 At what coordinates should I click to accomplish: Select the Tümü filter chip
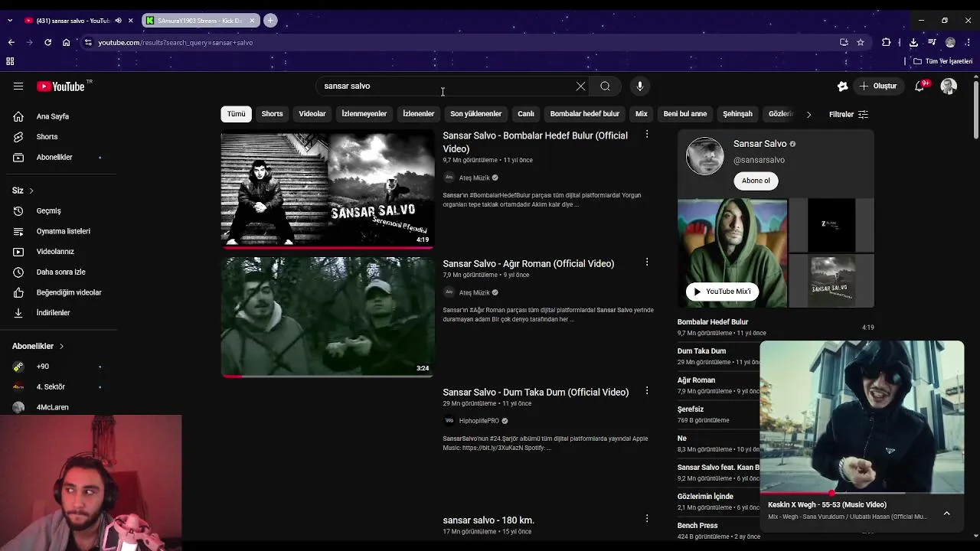236,114
